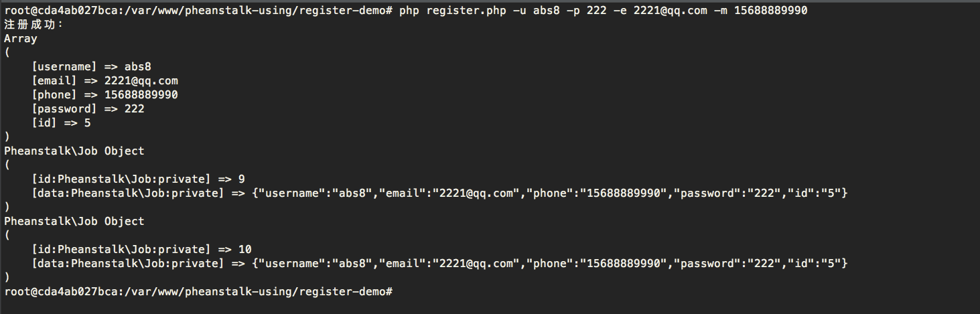Viewport: 980px width, 314px height.
Task: Click the JSON data of job 10
Action: pyautogui.click(x=550, y=264)
